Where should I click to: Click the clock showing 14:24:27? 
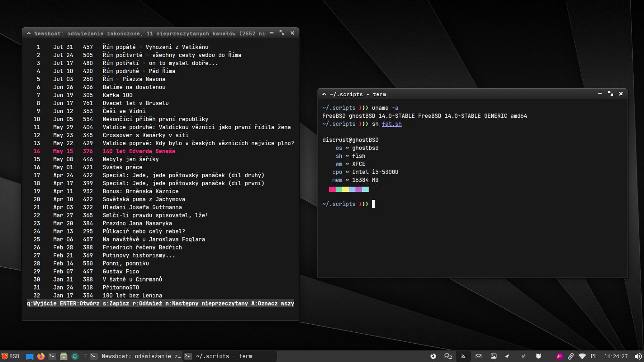pos(616,356)
